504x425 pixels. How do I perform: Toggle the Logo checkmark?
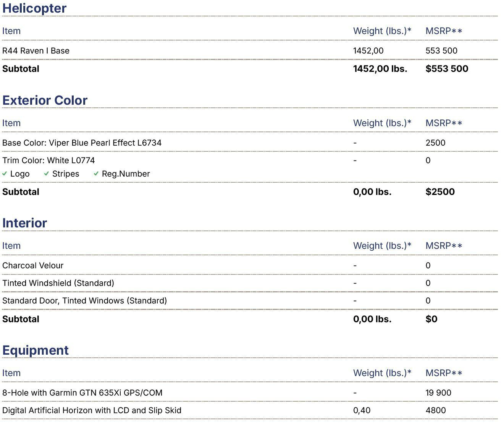[5, 174]
